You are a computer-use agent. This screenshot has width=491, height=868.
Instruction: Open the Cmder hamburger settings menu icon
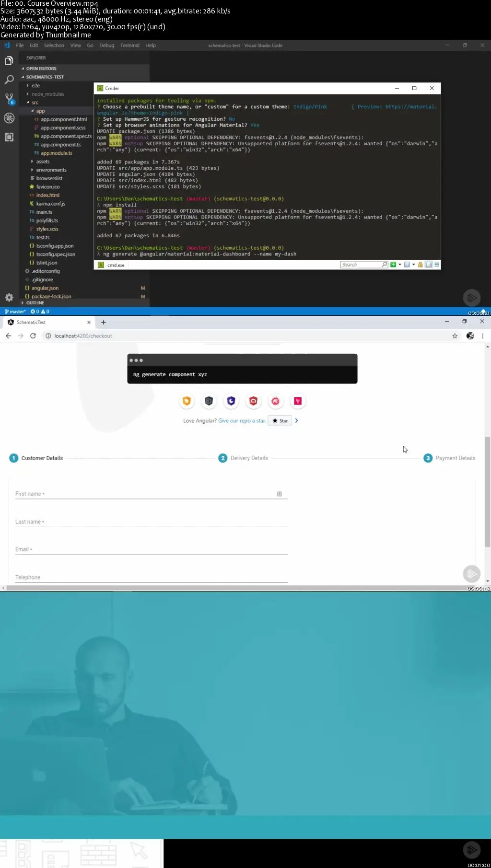[436, 265]
